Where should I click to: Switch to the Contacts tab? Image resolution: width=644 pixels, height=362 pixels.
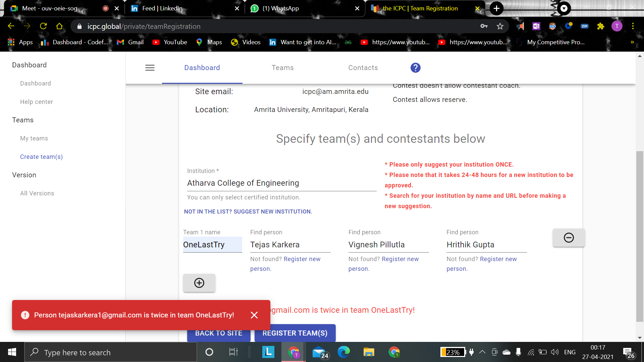(363, 68)
